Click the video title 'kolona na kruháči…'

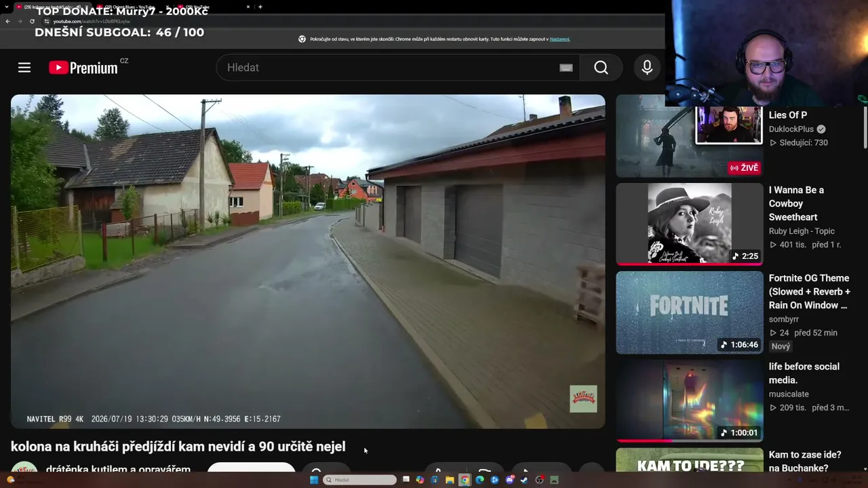pos(178,446)
